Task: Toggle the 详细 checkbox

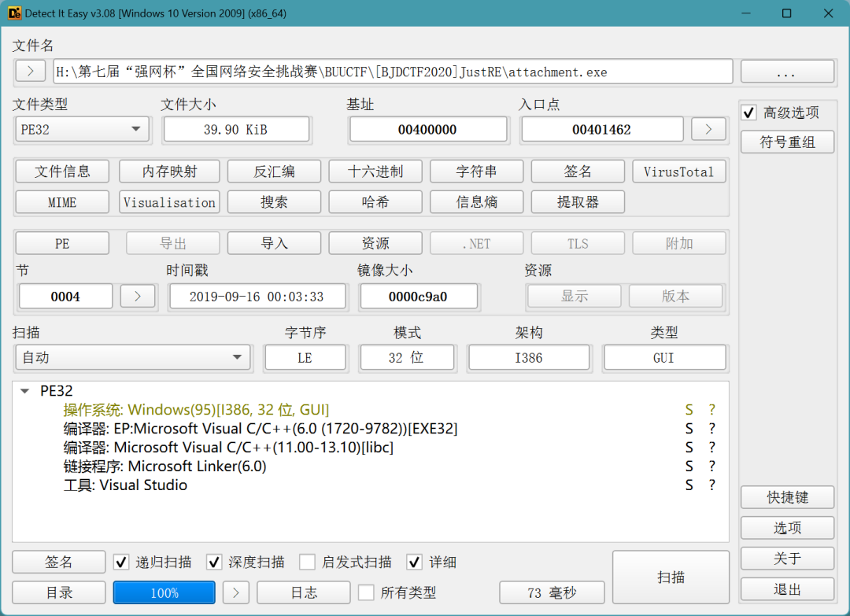Action: (415, 562)
